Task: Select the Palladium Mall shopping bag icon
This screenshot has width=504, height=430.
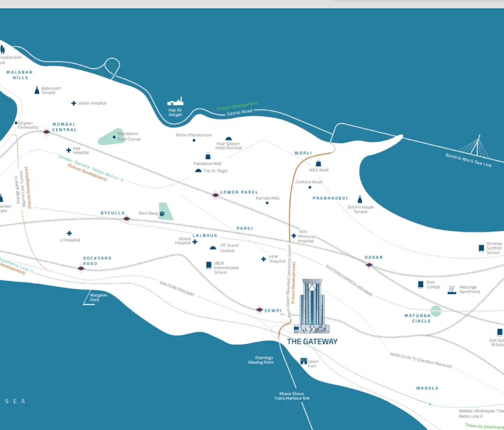Action: point(208,156)
